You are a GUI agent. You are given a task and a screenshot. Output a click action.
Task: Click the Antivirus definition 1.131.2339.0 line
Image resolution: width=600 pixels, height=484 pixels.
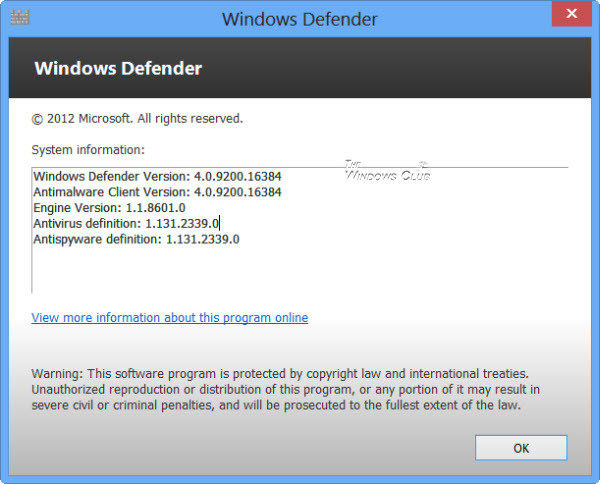click(126, 223)
